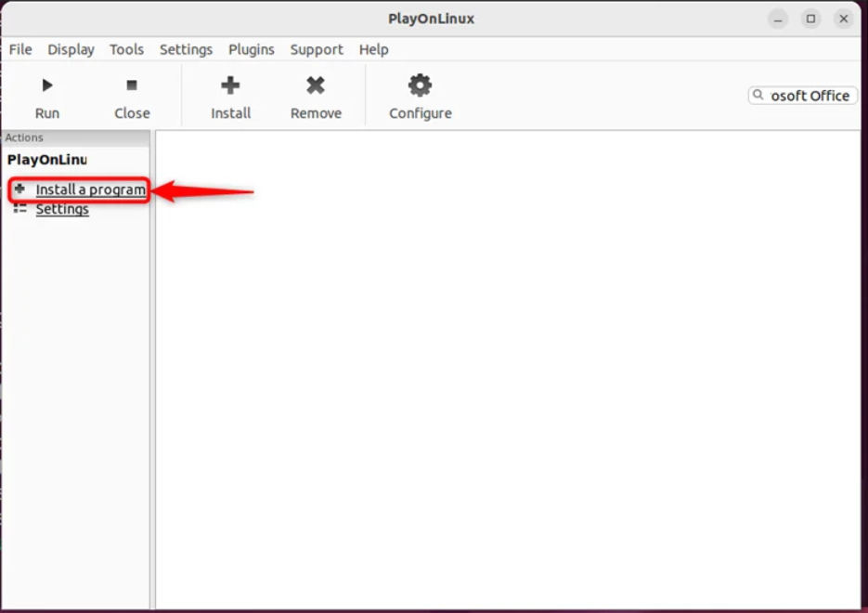The width and height of the screenshot is (868, 613).
Task: Click the Run play icon
Action: (x=47, y=85)
